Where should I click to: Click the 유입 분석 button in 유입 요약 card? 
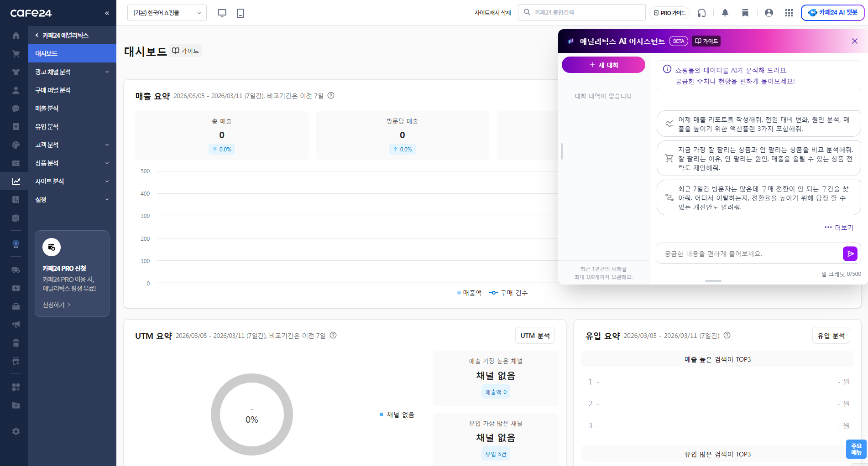pos(831,336)
